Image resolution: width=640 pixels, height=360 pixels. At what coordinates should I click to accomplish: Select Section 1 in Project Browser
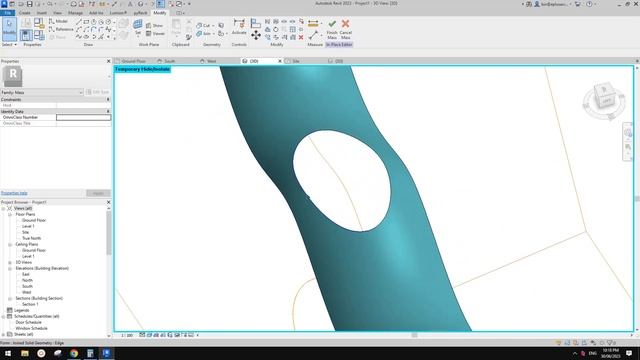[30, 304]
